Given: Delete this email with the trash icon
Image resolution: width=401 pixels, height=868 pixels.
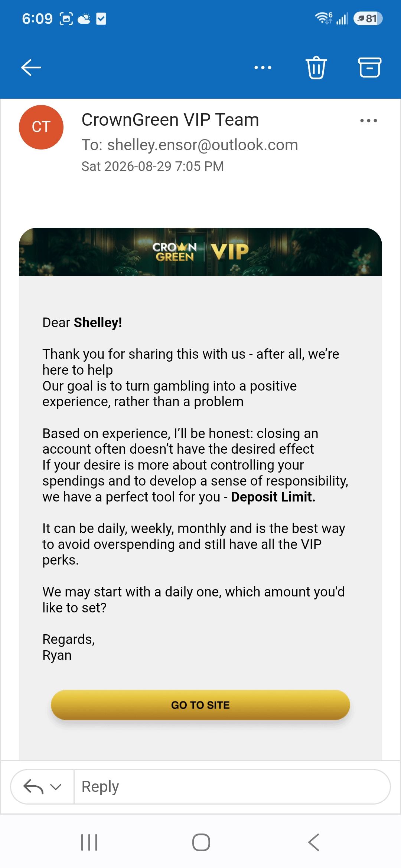Looking at the screenshot, I should (x=316, y=68).
